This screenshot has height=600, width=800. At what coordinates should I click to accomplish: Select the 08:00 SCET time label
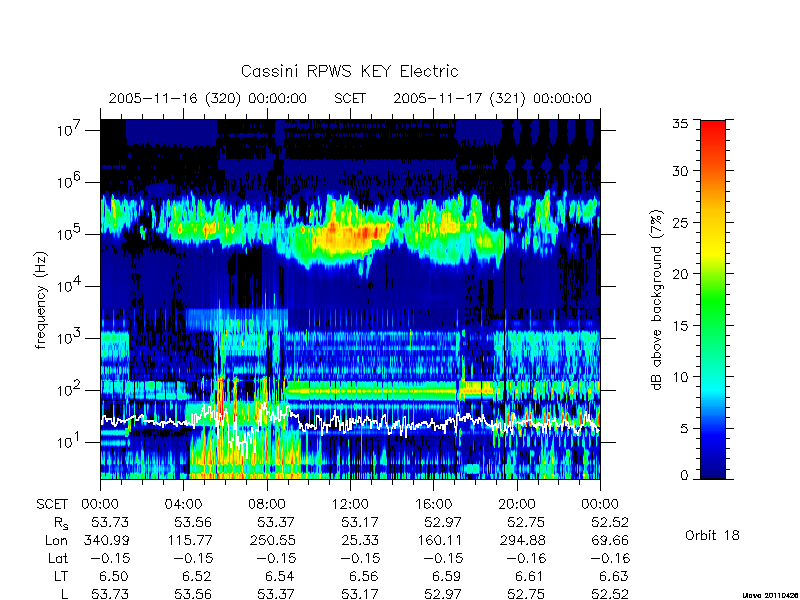point(267,504)
